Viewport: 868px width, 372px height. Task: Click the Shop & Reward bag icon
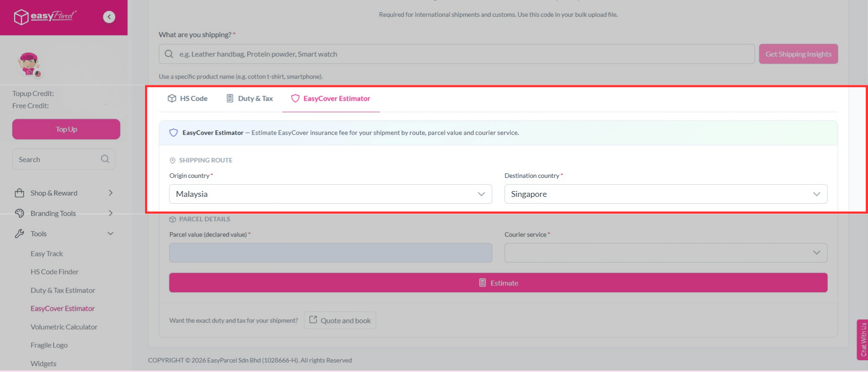coord(20,193)
